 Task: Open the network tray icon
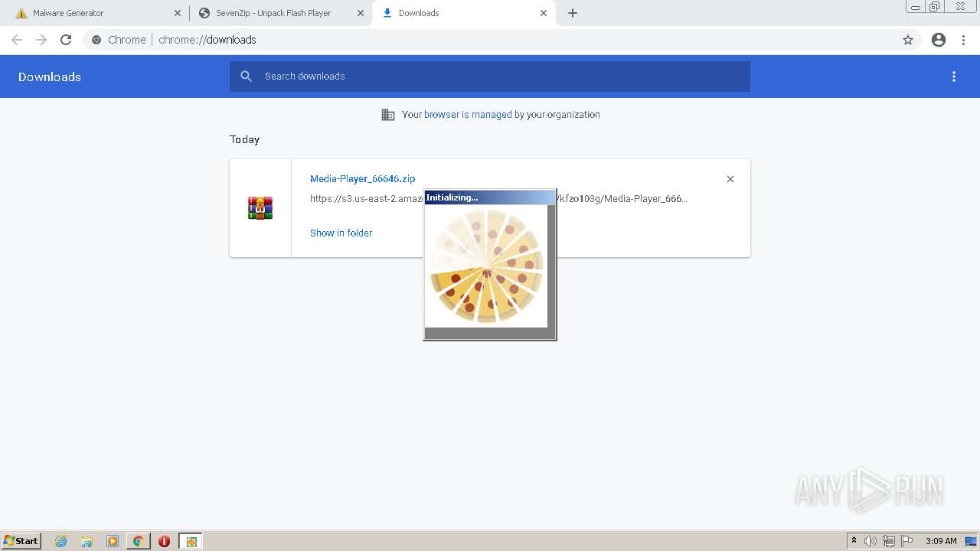pyautogui.click(x=889, y=541)
